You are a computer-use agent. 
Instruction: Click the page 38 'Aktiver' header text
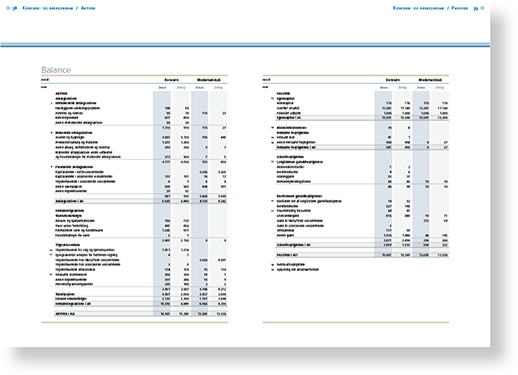coord(88,8)
